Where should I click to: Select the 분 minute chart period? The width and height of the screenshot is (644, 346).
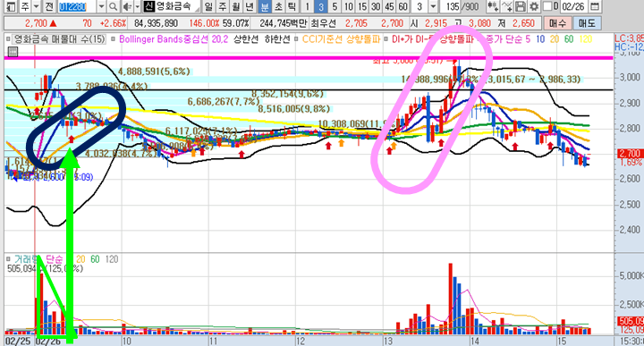point(265,6)
